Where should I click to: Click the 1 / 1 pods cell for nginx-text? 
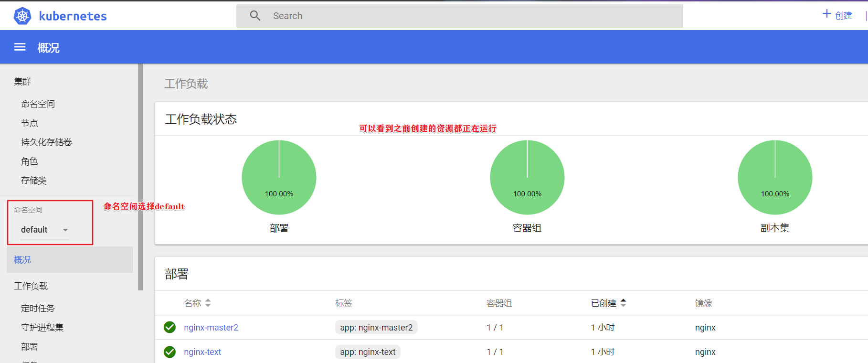[x=495, y=352]
